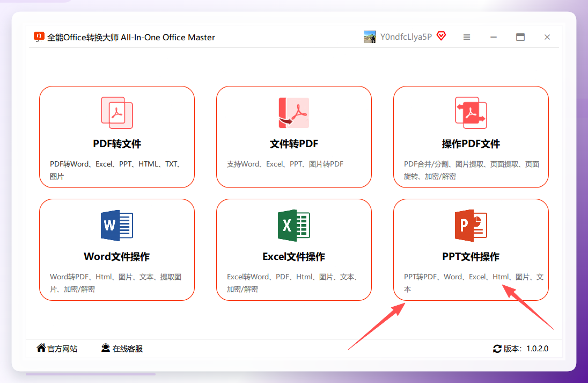
Task: Click the app logo in title bar
Action: coord(39,37)
